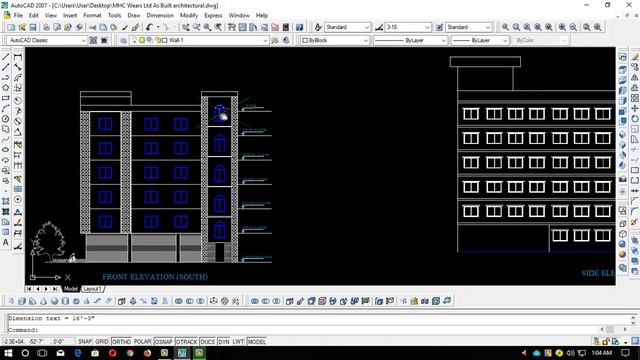Click the Zoom In plus icon
The width and height of the screenshot is (640, 360).
tap(562, 27)
